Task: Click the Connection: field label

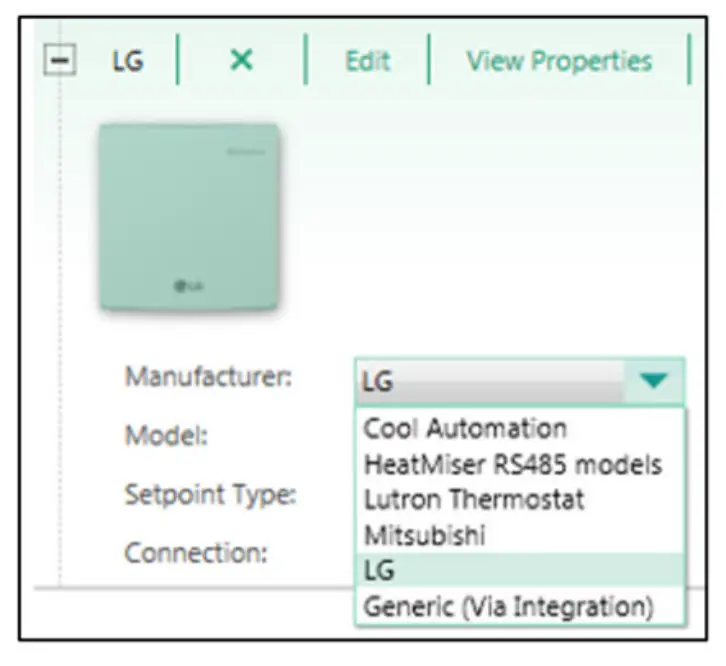Action: coord(196,553)
